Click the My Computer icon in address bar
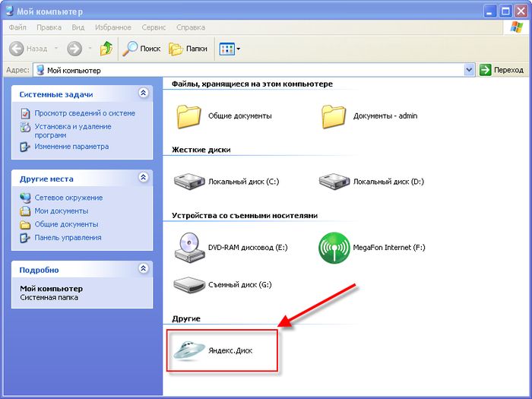532x399 pixels. (x=40, y=70)
